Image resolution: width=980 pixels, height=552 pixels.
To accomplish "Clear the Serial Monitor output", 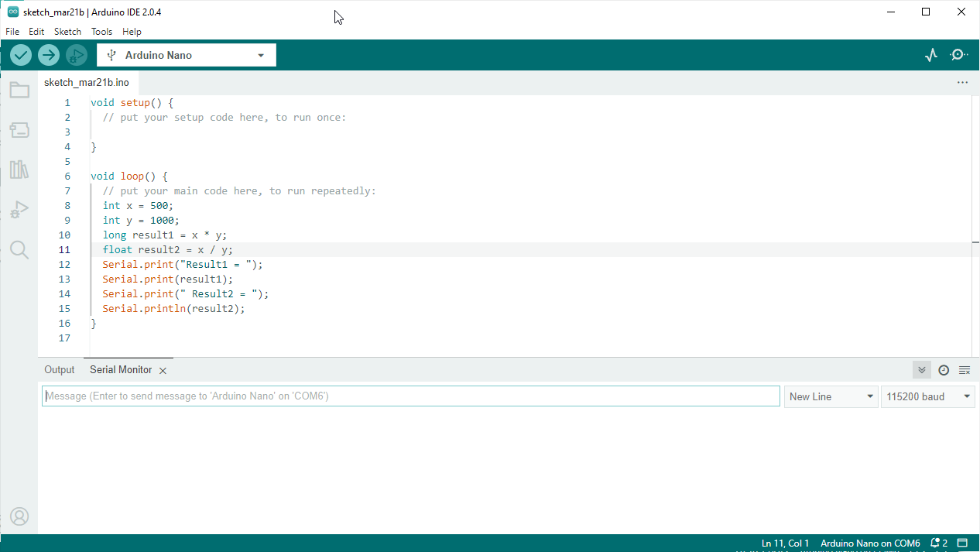I will coord(965,370).
